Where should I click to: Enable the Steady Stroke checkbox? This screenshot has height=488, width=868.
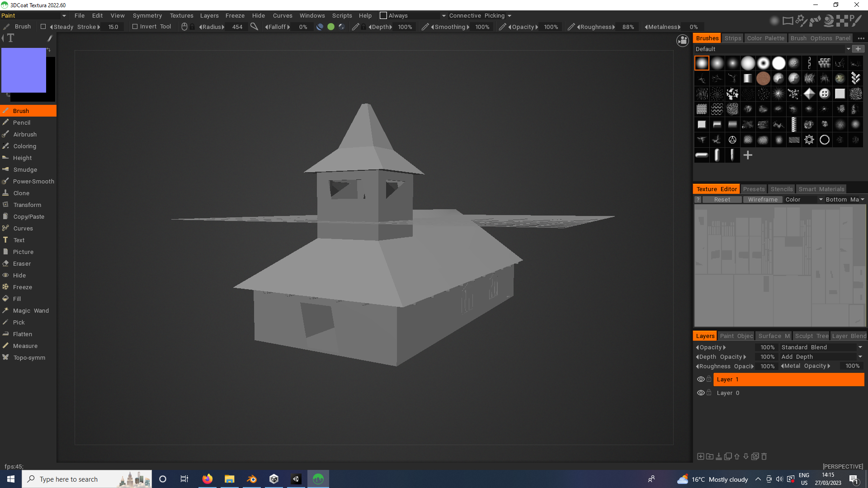[43, 27]
